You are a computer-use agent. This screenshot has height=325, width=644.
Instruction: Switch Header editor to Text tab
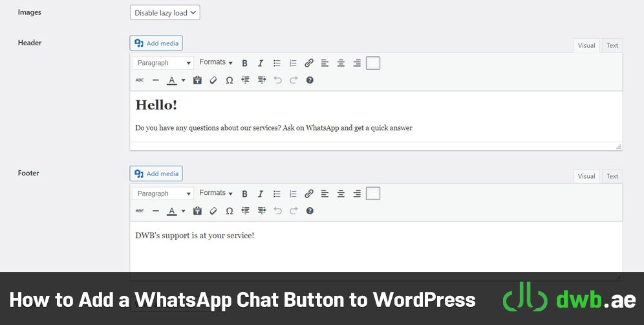click(612, 46)
